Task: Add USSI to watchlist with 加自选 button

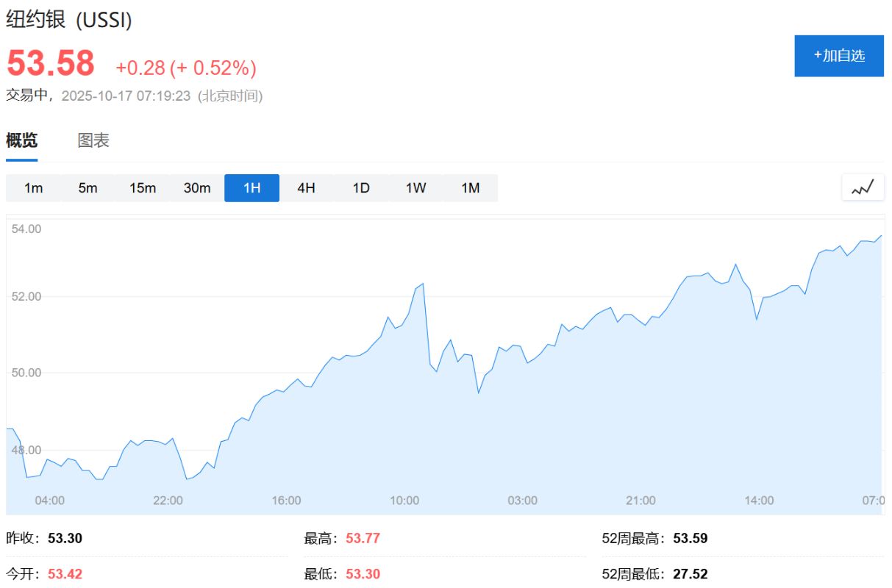Action: pyautogui.click(x=839, y=56)
